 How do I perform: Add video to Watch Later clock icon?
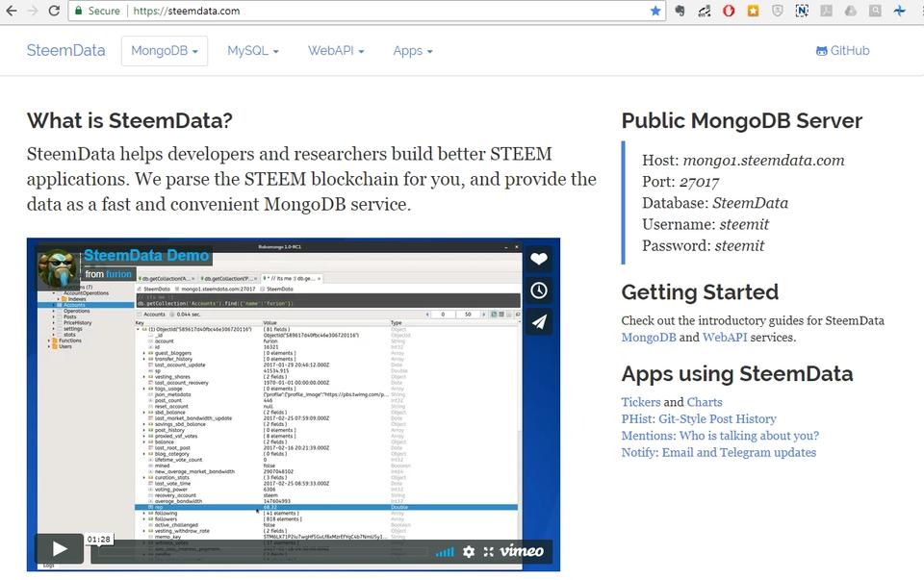539,290
